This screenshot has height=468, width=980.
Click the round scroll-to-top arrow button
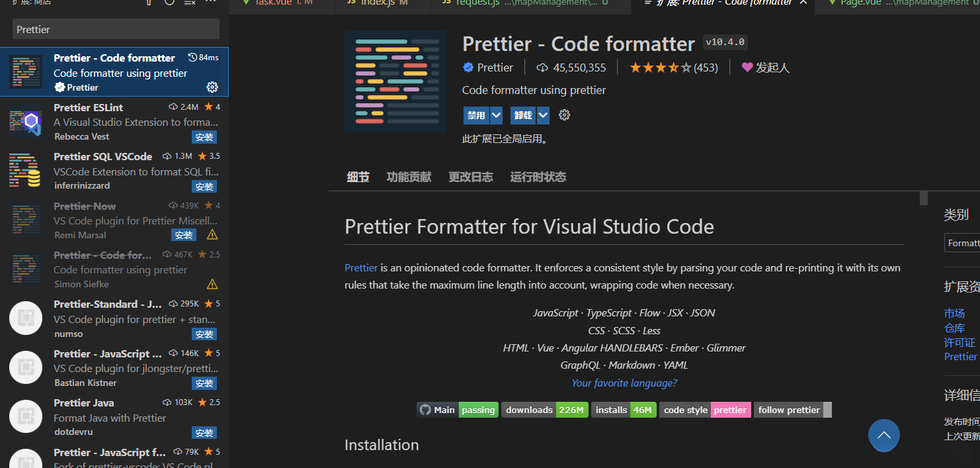tap(884, 436)
